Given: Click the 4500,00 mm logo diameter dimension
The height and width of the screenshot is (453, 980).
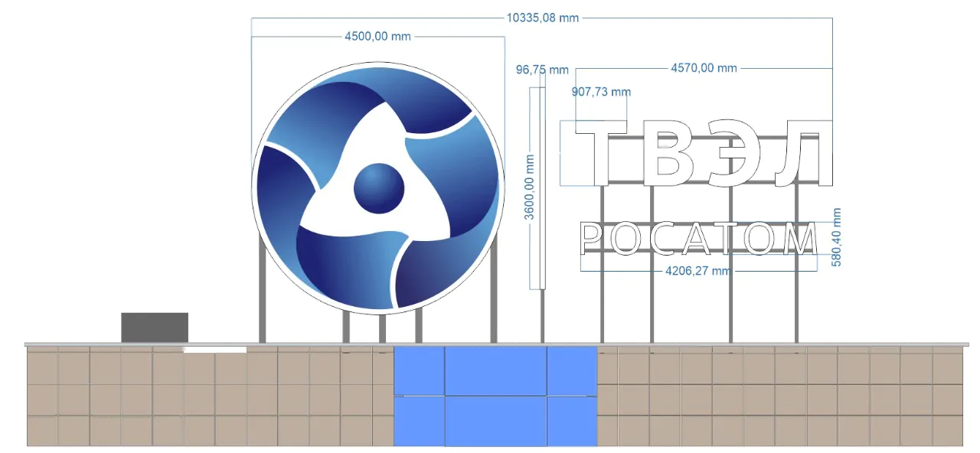Looking at the screenshot, I should (378, 36).
